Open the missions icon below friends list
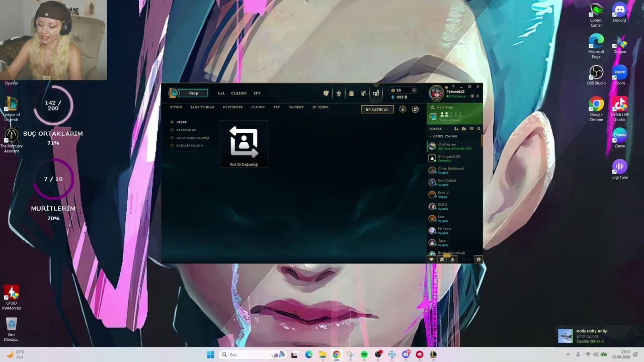Screen dimensions: 644x362 pyautogui.click(x=442, y=259)
